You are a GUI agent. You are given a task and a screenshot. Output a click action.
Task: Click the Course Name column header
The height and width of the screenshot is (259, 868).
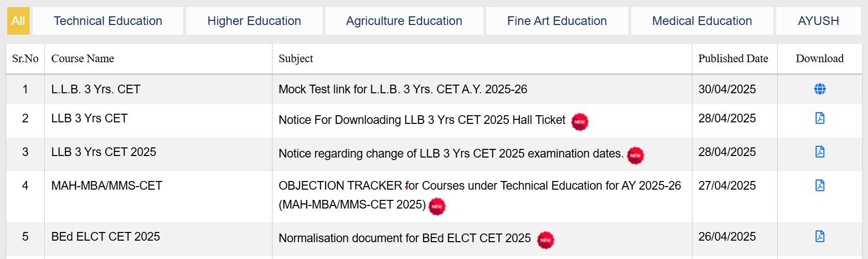click(83, 59)
